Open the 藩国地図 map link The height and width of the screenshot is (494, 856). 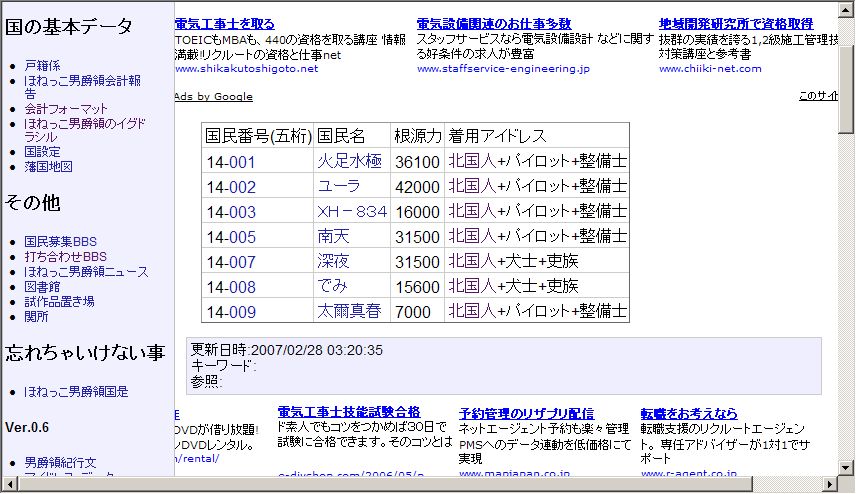(48, 166)
